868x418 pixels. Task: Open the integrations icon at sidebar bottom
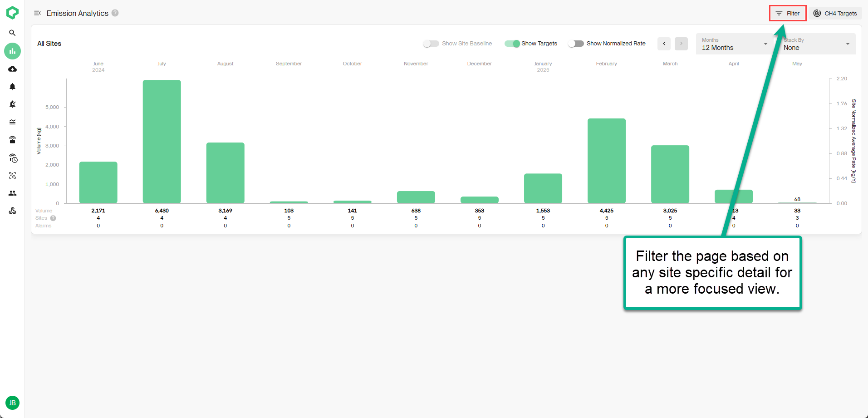12,211
